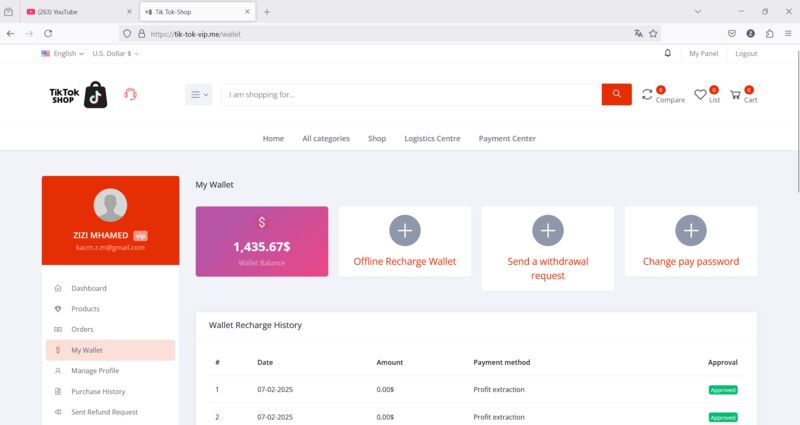800x425 pixels.
Task: Click the Date column header
Action: pos(265,362)
